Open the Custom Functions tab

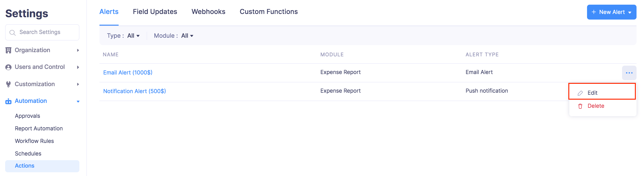(x=269, y=12)
